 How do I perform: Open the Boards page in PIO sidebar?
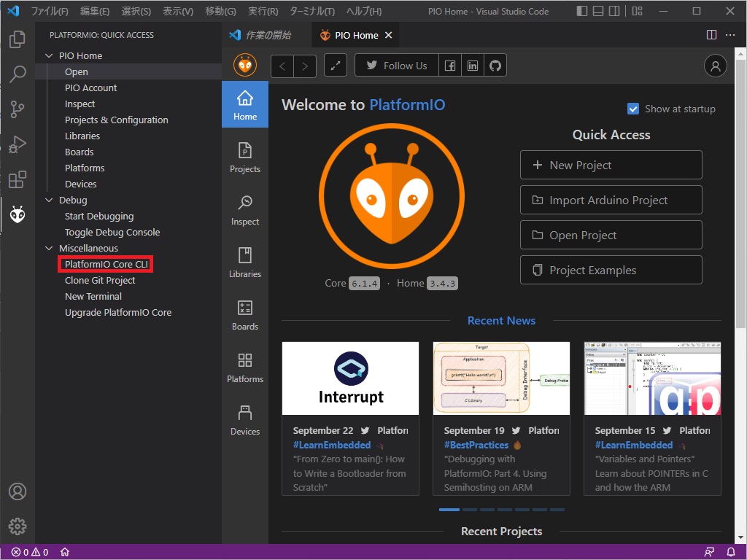tap(245, 315)
